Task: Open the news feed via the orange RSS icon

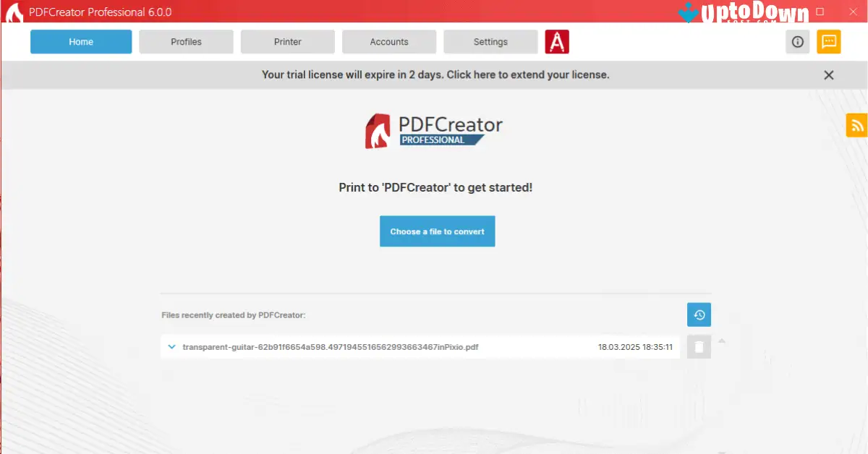Action: click(x=856, y=124)
